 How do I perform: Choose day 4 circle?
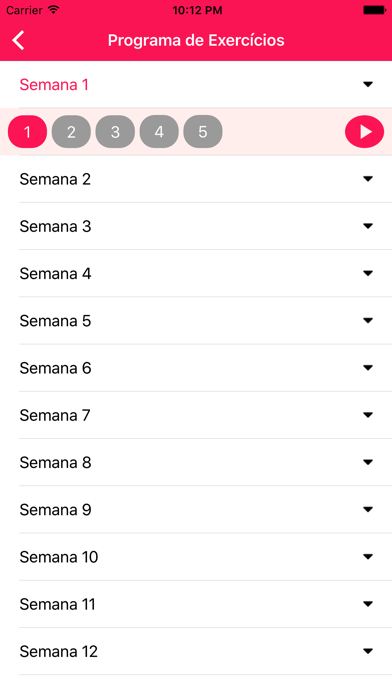point(159,131)
